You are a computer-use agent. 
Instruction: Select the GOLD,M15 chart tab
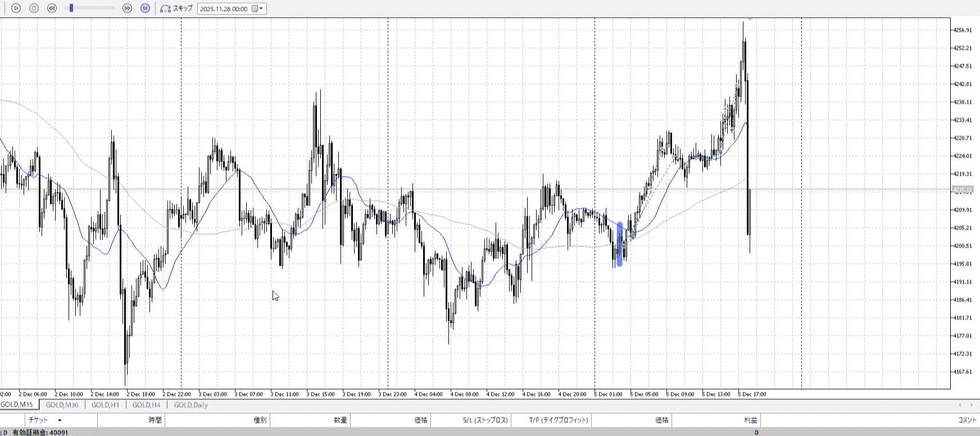pyautogui.click(x=17, y=405)
